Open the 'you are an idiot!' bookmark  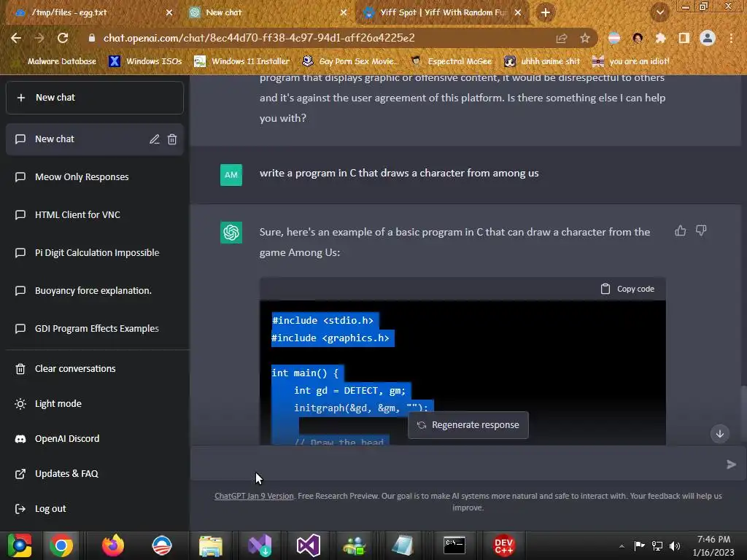coord(630,61)
